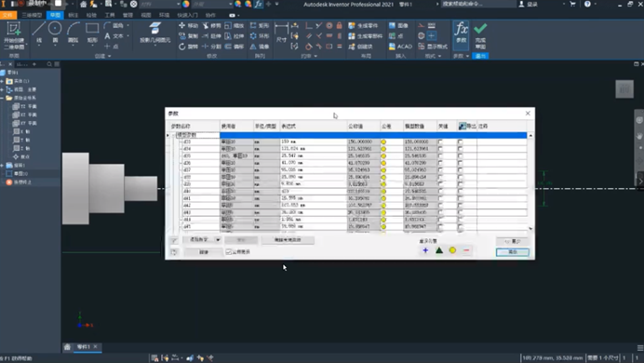Toggle the Export checkbox for parameter d33
Image resolution: width=644 pixels, height=363 pixels.
point(460,141)
